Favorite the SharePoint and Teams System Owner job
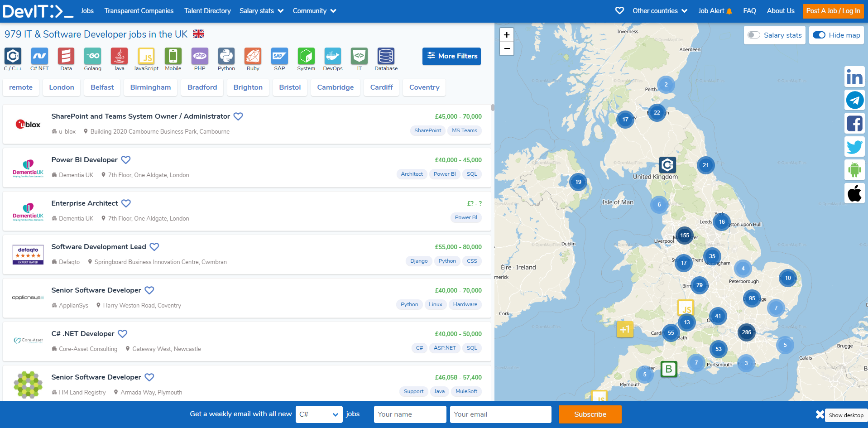868x428 pixels. pos(238,116)
